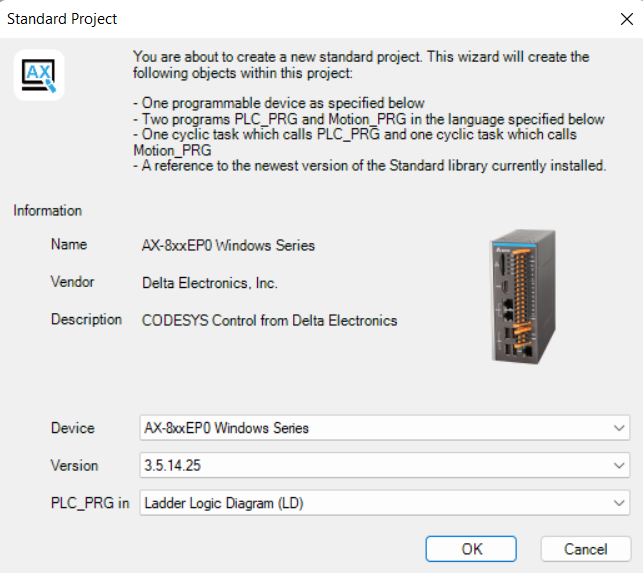The width and height of the screenshot is (643, 573).
Task: Open the Version dropdown arrow
Action: click(x=620, y=465)
